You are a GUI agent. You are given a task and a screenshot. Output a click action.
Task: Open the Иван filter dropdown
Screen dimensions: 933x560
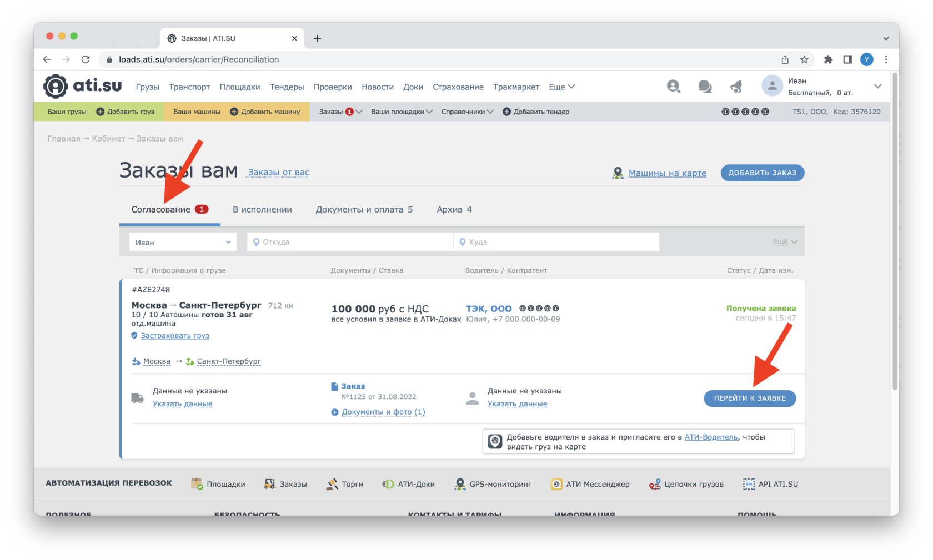[183, 242]
